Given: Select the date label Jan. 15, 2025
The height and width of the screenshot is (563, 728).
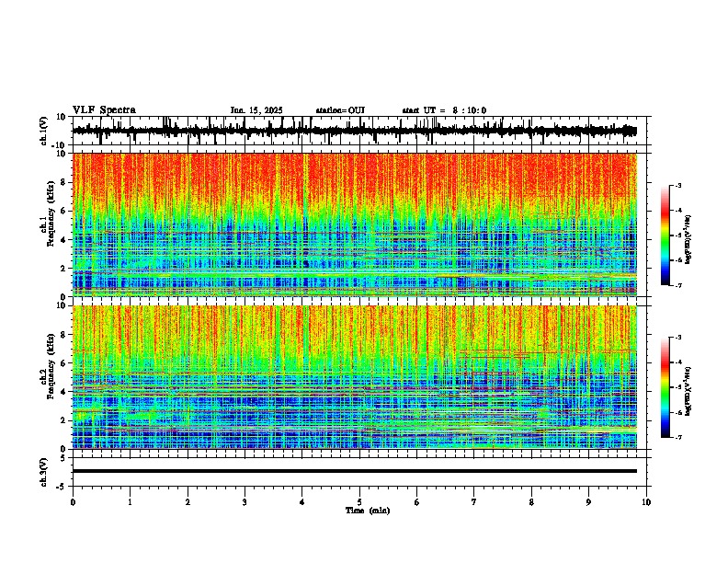Looking at the screenshot, I should pos(256,110).
